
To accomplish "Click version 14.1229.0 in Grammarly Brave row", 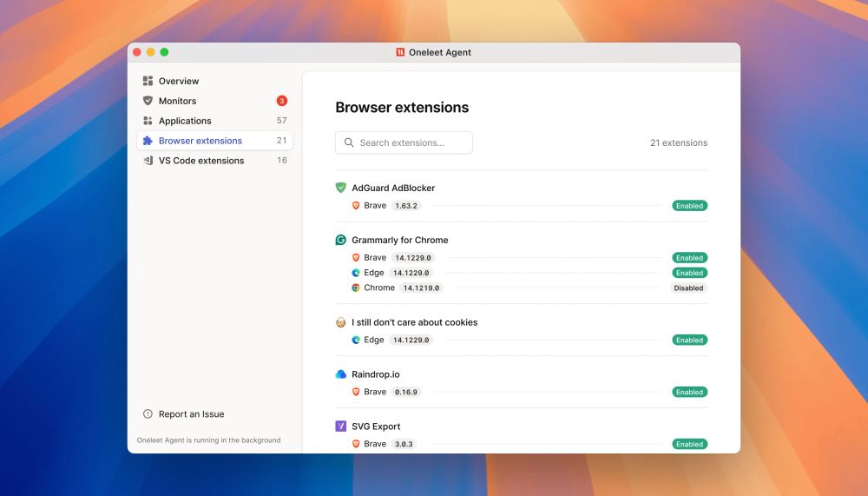I will tap(413, 258).
